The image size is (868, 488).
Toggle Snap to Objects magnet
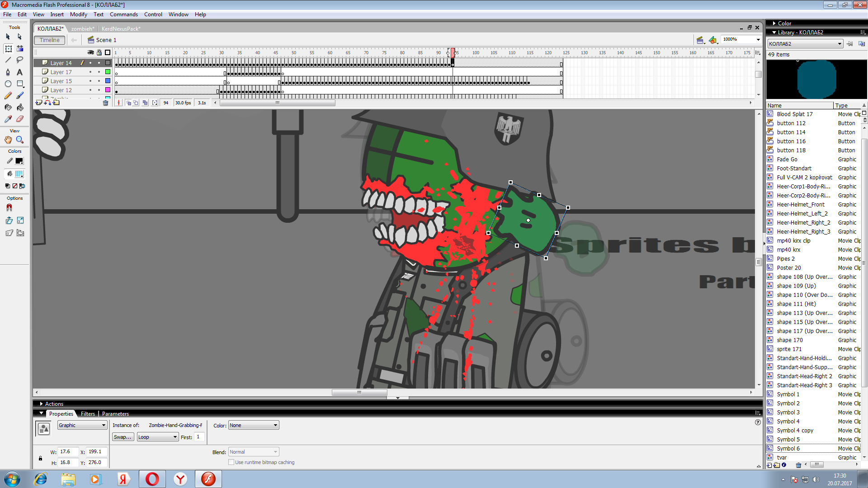pyautogui.click(x=9, y=208)
